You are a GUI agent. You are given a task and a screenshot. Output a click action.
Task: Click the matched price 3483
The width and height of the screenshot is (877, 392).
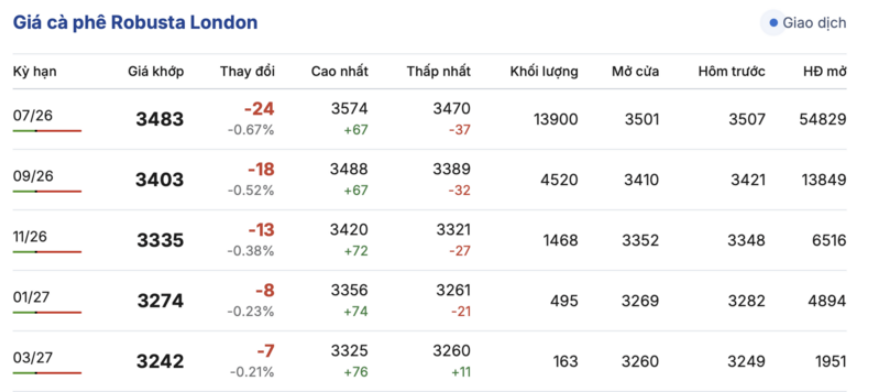(159, 119)
